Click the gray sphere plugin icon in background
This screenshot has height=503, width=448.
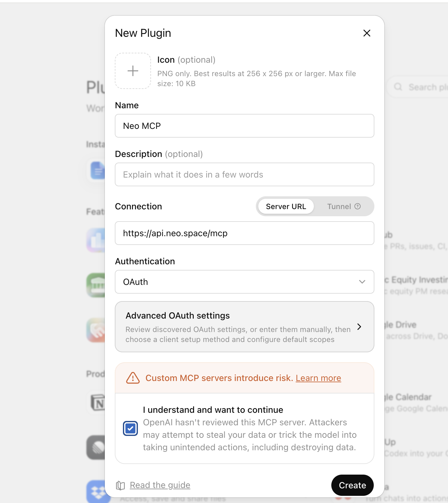(96, 447)
